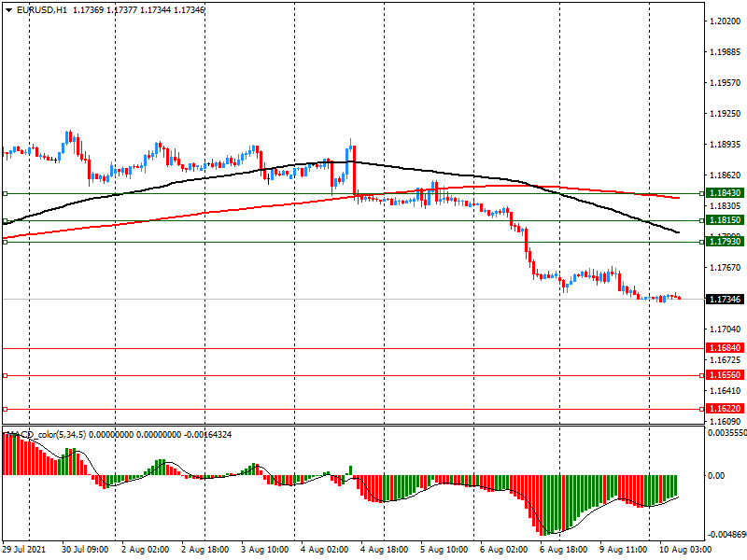747x560 pixels.
Task: Select the red 1.16840 price label
Action: tap(725, 348)
